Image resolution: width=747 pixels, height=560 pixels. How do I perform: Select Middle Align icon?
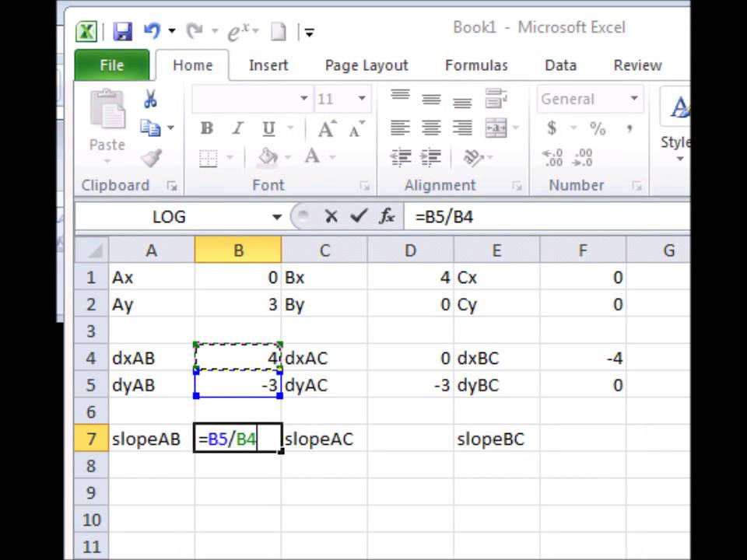pyautogui.click(x=431, y=98)
